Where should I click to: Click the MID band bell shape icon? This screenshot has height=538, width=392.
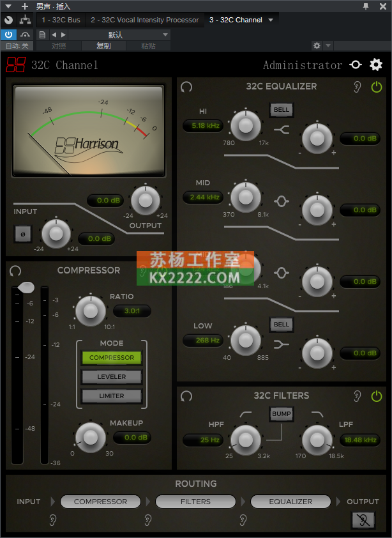[281, 201]
